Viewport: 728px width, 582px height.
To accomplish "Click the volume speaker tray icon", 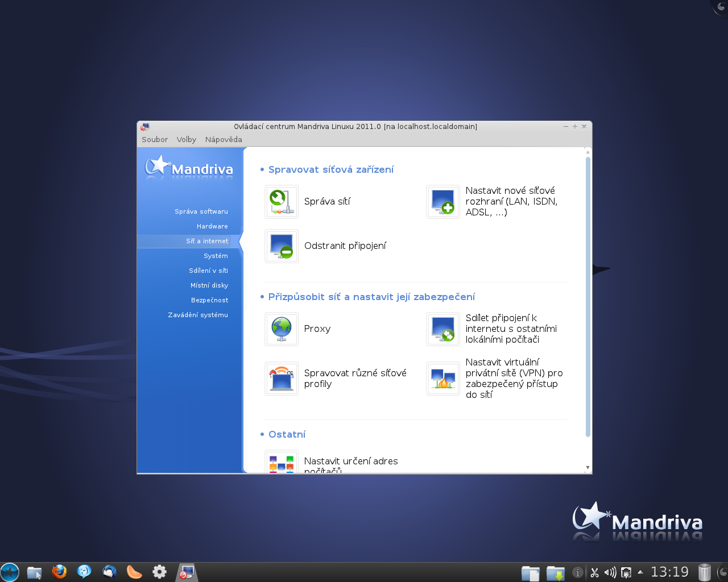I will coord(610,572).
